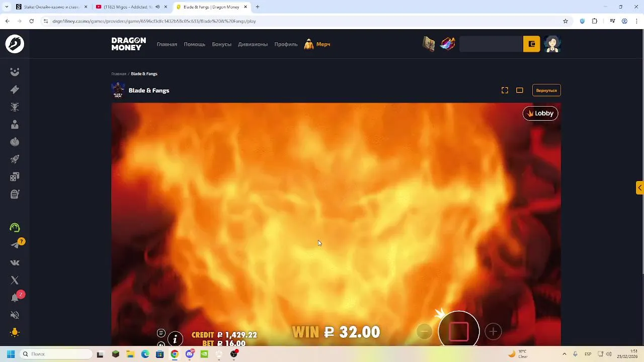Show hidden system tray icons chevron
This screenshot has height=362, width=644.
564,354
